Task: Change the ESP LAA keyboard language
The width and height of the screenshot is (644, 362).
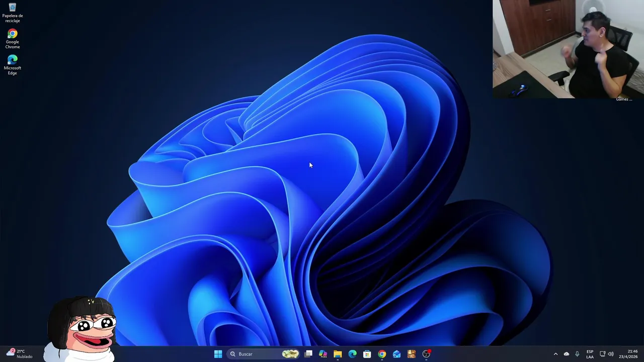Action: (590, 354)
